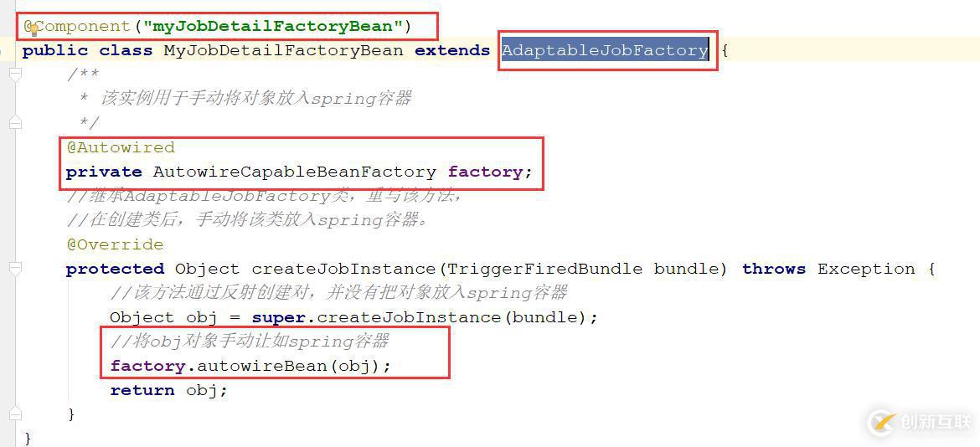
Task: Click the createJobInstance method name in the declaration
Action: [x=343, y=269]
